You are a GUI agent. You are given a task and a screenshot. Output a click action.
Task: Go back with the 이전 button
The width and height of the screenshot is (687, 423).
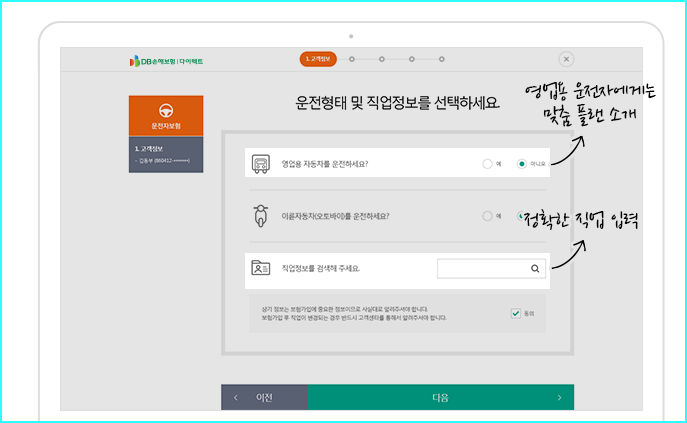click(264, 397)
